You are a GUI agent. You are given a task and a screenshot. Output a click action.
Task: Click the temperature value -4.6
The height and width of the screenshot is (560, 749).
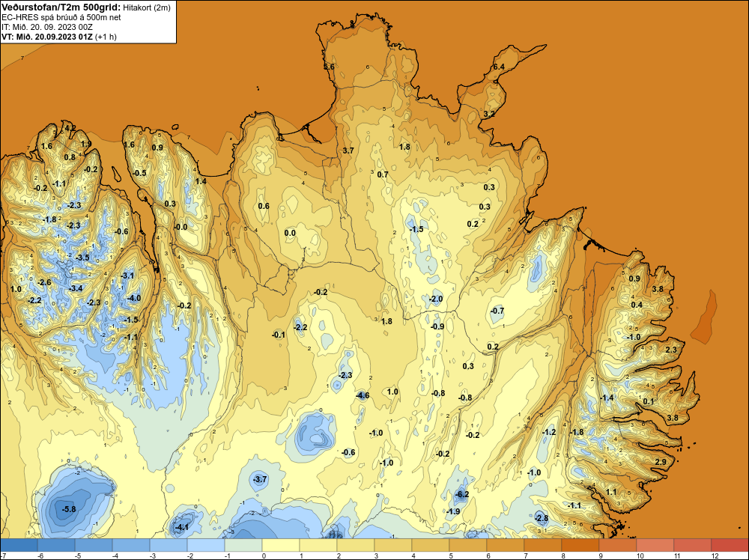(363, 395)
